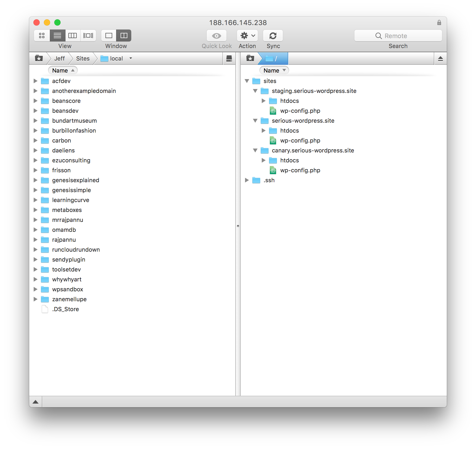
Task: Select htdocs under canary.serious-wordpress.site
Action: coord(289,160)
